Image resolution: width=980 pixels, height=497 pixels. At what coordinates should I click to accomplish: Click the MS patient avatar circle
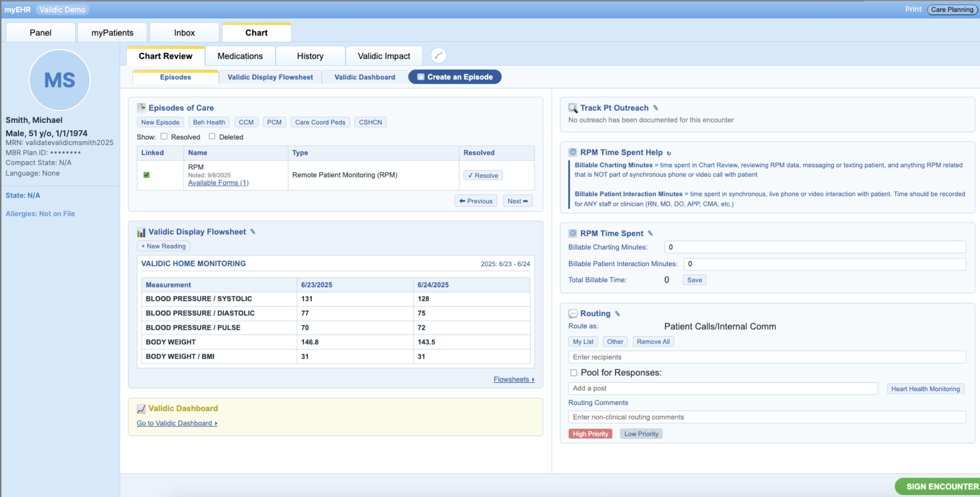point(60,80)
